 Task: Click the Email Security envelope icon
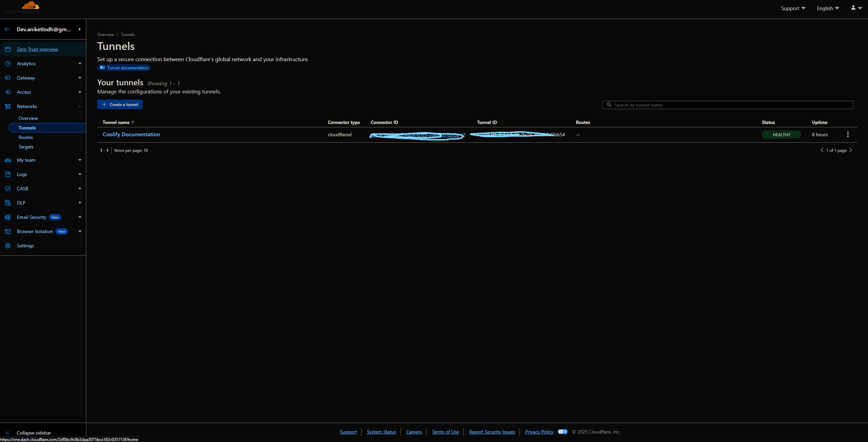point(8,217)
